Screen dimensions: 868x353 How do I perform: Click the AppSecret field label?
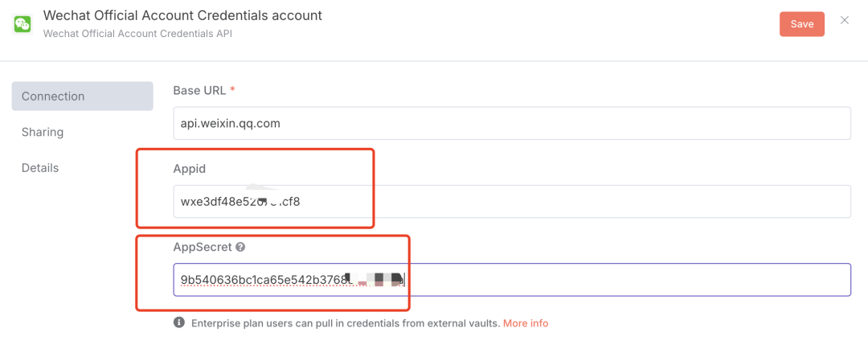click(202, 248)
